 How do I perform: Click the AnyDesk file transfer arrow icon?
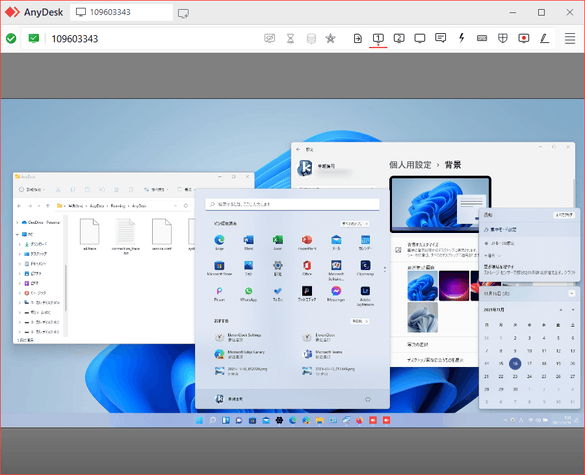357,38
